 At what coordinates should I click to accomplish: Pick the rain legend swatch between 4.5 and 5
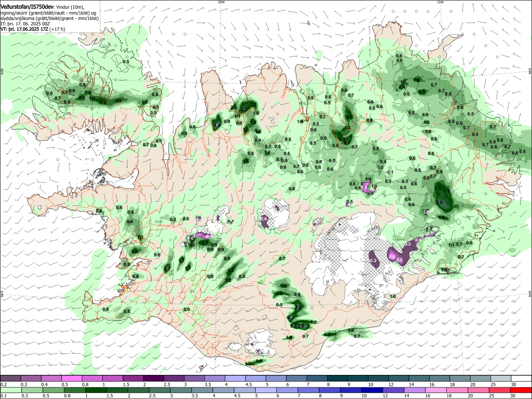[x=245, y=390]
